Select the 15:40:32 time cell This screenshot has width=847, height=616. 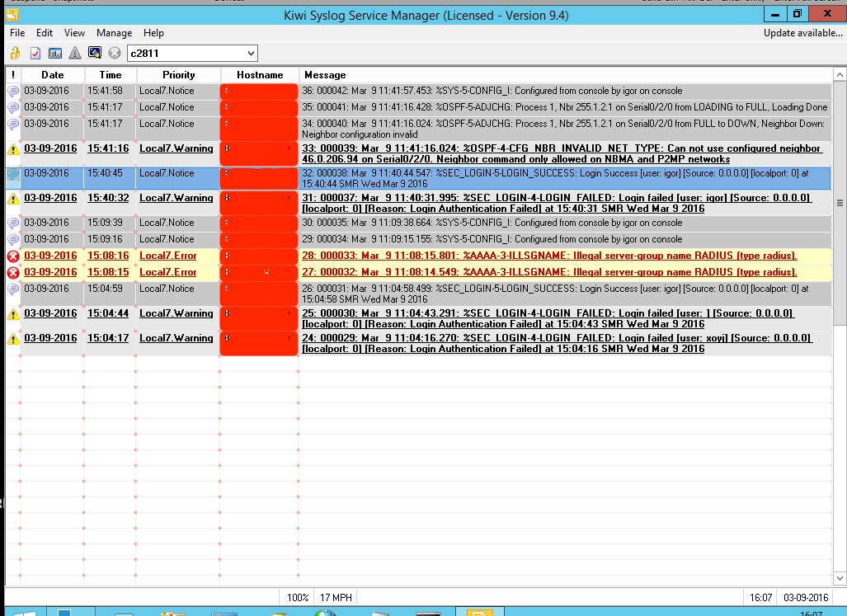[111, 204]
